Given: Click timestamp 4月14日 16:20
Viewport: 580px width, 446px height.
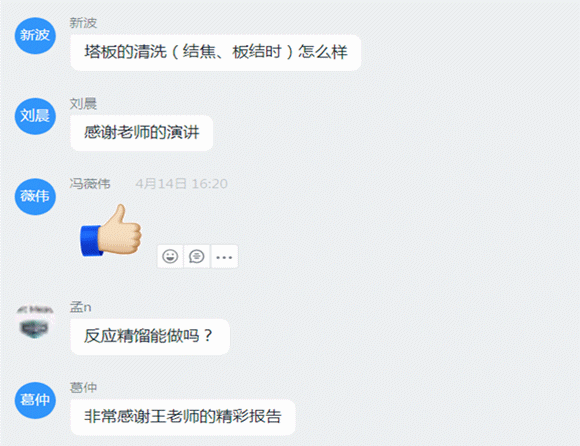Looking at the screenshot, I should click(x=181, y=184).
